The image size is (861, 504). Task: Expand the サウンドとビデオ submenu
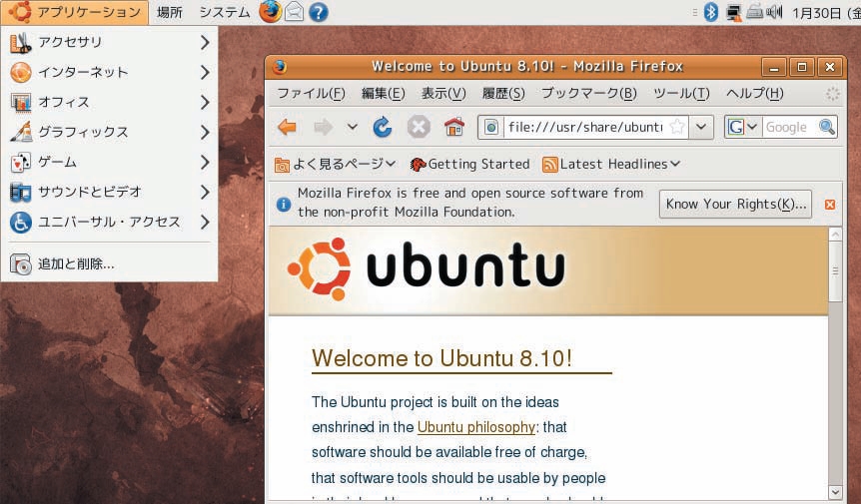[110, 192]
